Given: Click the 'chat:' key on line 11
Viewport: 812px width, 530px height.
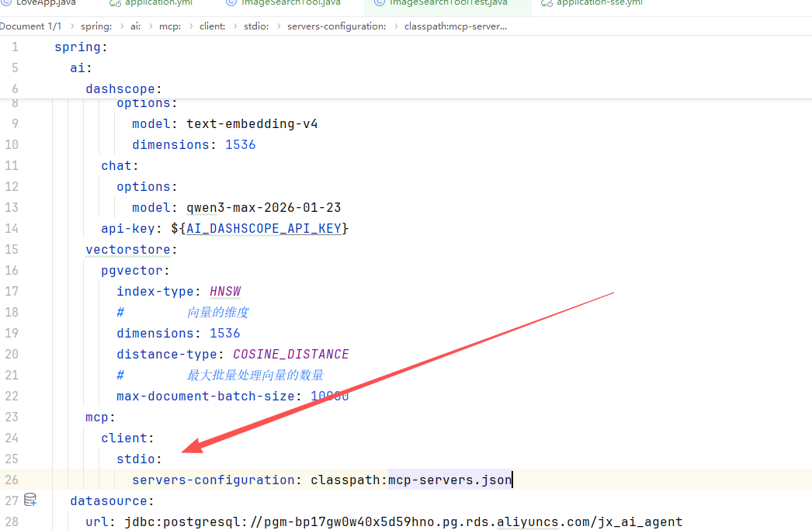Looking at the screenshot, I should point(120,165).
